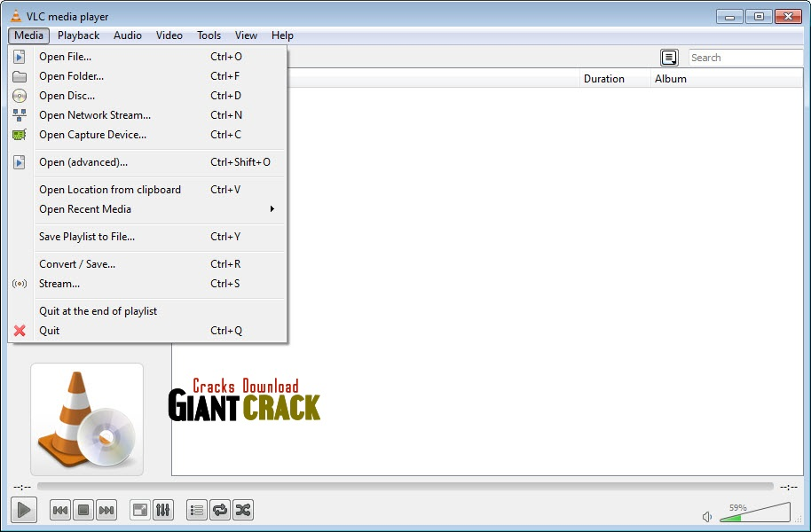Viewport: 811px width, 532px height.
Task: Select Quit menu entry
Action: 147,331
